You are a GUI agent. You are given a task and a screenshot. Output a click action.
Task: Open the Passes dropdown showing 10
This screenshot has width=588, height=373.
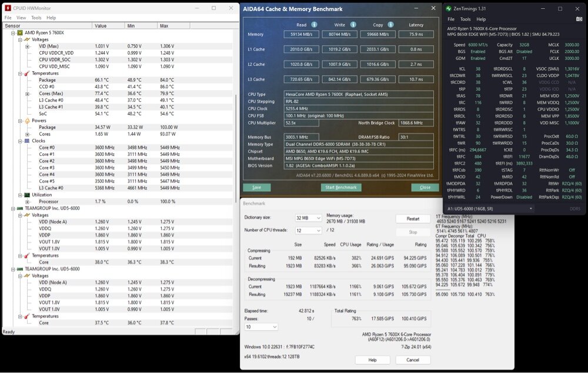pyautogui.click(x=261, y=327)
